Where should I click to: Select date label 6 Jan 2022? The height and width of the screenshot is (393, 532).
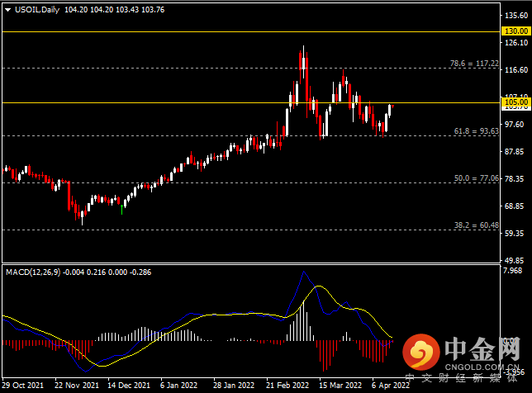pyautogui.click(x=178, y=386)
